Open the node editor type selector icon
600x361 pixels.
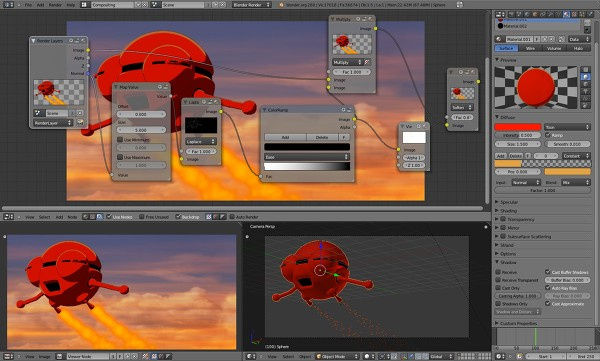point(8,217)
